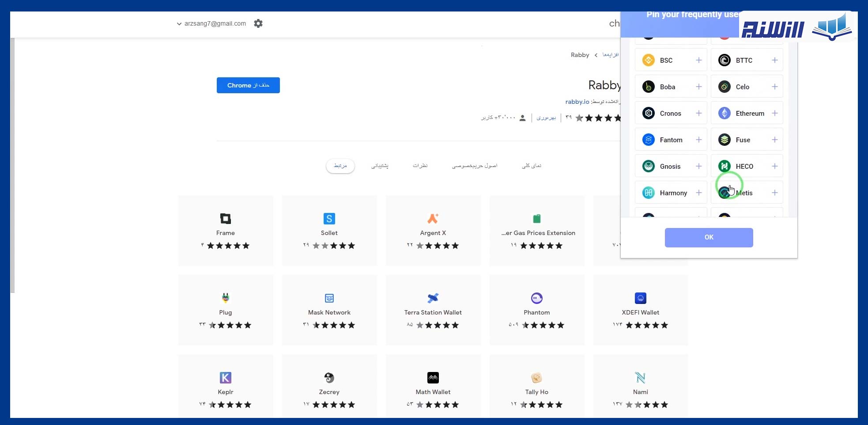868x425 pixels.
Task: Click the BTTC chain icon
Action: pyautogui.click(x=724, y=60)
